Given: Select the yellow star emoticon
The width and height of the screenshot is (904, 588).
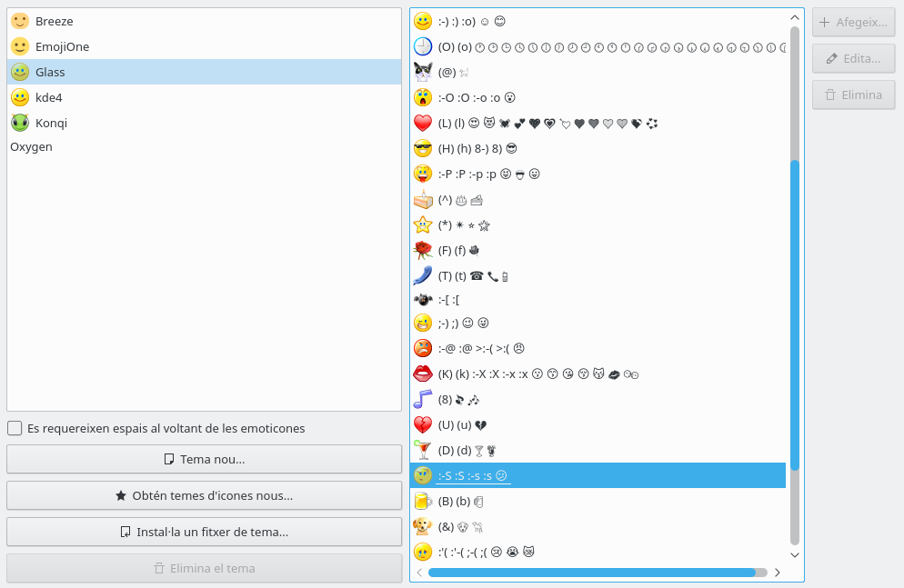Looking at the screenshot, I should coord(423,224).
